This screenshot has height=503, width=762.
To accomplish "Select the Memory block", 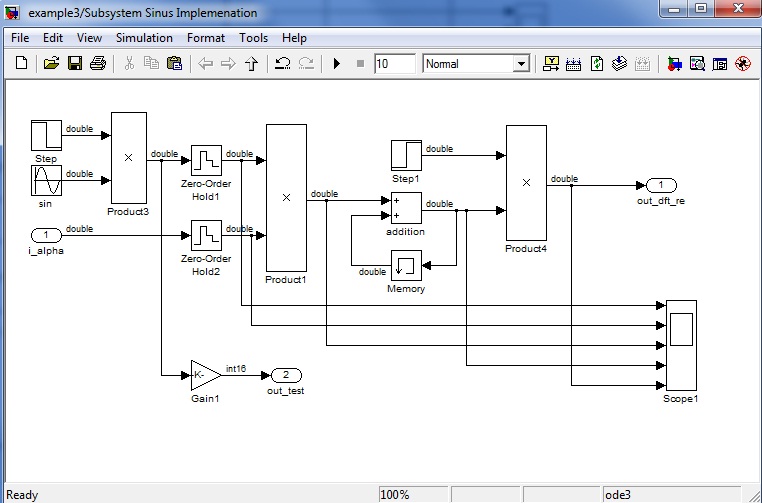I will pyautogui.click(x=406, y=266).
